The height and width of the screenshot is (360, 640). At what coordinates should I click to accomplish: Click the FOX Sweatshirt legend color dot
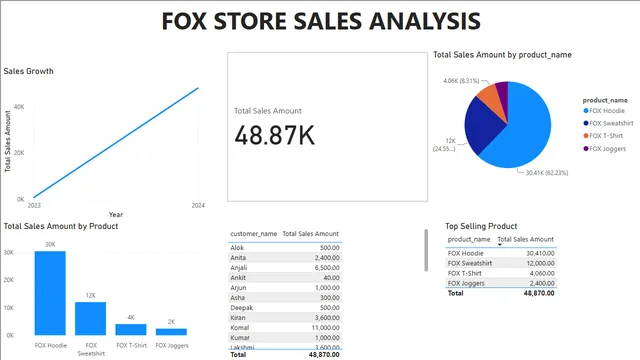click(x=586, y=123)
